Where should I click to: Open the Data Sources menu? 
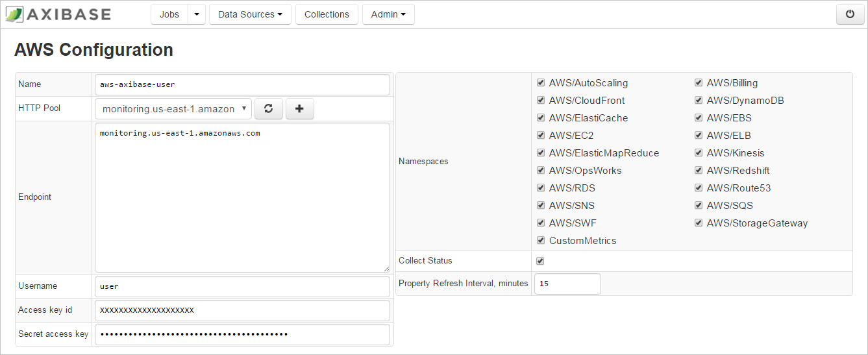[x=250, y=14]
